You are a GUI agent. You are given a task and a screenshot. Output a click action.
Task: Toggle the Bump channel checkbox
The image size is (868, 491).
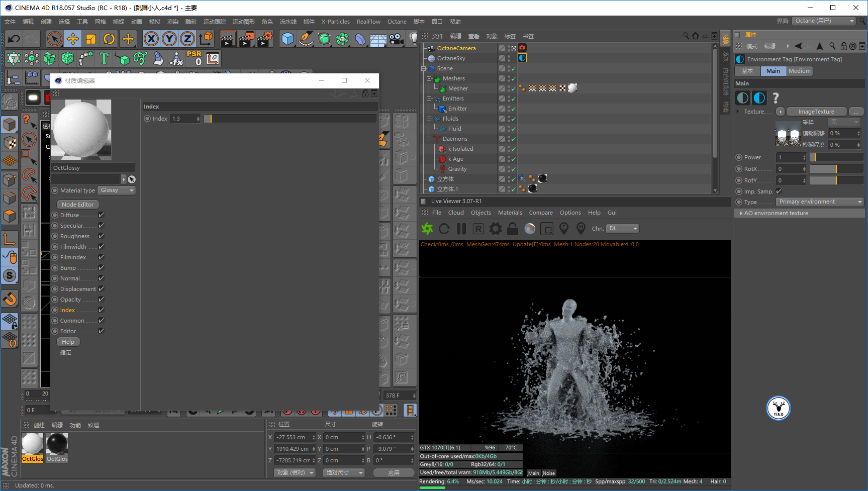point(101,267)
